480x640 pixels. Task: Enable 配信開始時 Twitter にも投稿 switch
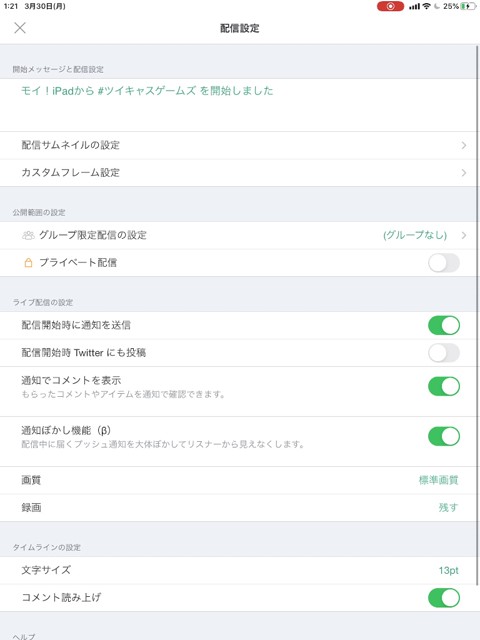tap(444, 353)
